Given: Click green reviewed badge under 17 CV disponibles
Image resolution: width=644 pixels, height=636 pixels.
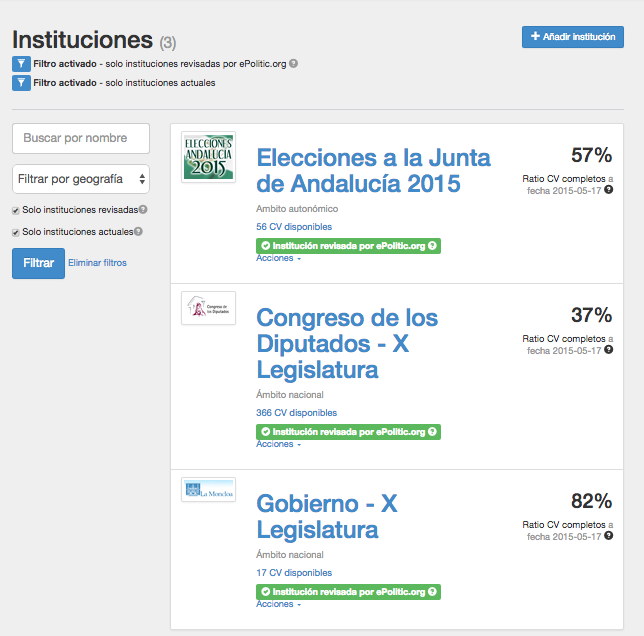Looking at the screenshot, I should (348, 592).
